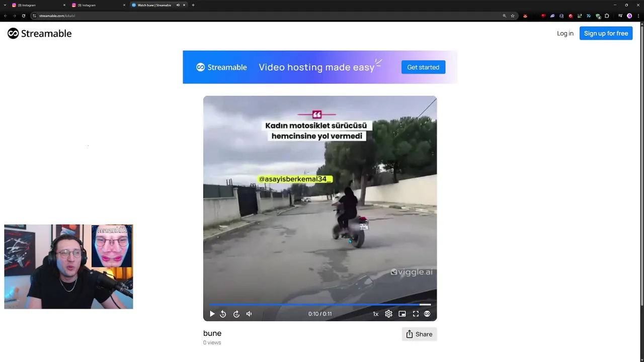644x362 pixels.
Task: Click Sign up for free button
Action: 606,33
